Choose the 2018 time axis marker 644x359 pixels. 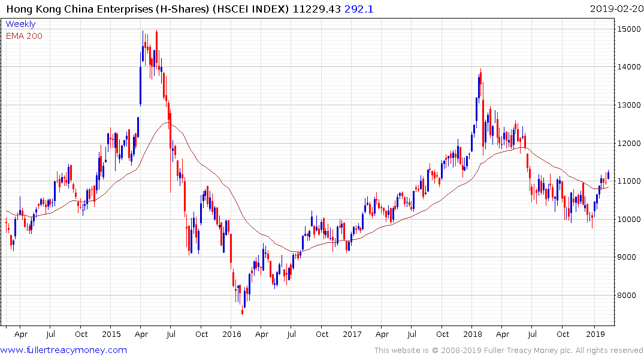pyautogui.click(x=473, y=334)
